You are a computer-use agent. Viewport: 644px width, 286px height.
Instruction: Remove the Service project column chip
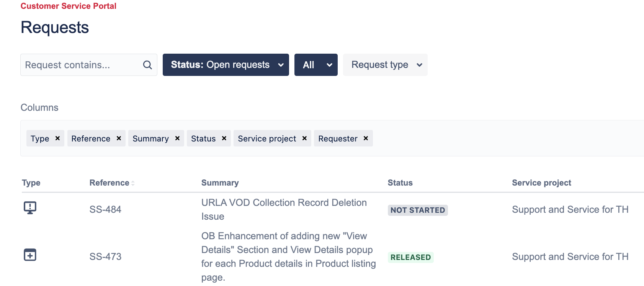304,138
